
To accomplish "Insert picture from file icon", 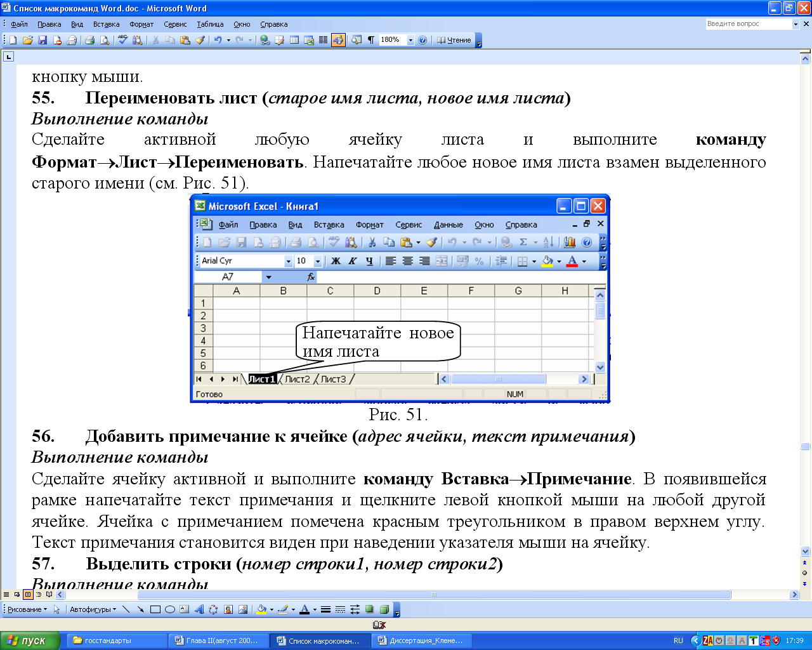I will (x=242, y=609).
